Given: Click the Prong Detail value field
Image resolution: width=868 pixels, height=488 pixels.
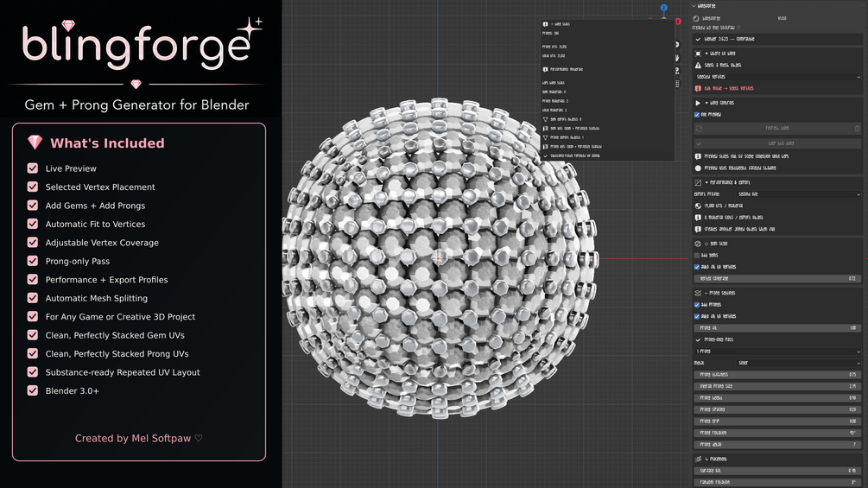Looking at the screenshot, I should click(778, 444).
